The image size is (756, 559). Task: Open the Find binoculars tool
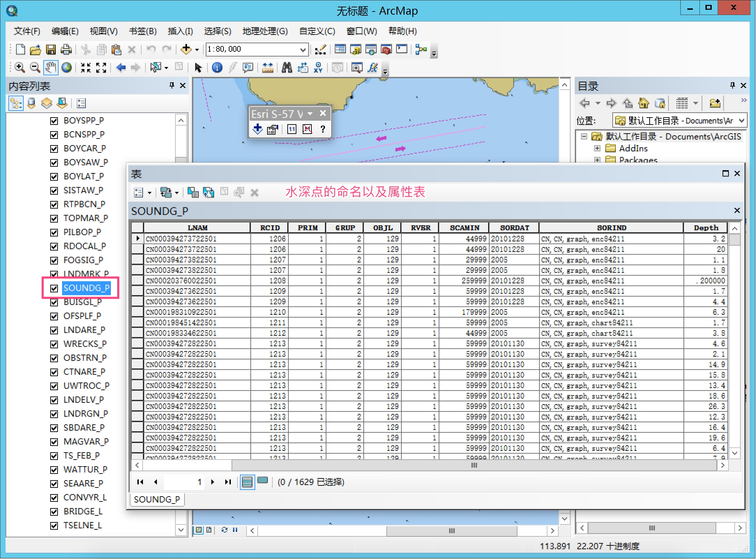[x=287, y=67]
